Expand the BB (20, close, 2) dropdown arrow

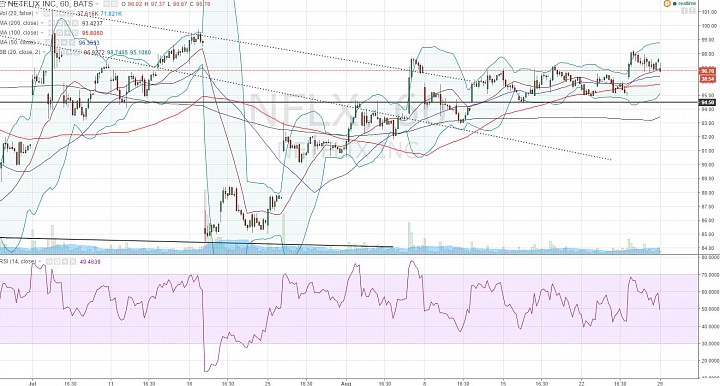[44, 52]
